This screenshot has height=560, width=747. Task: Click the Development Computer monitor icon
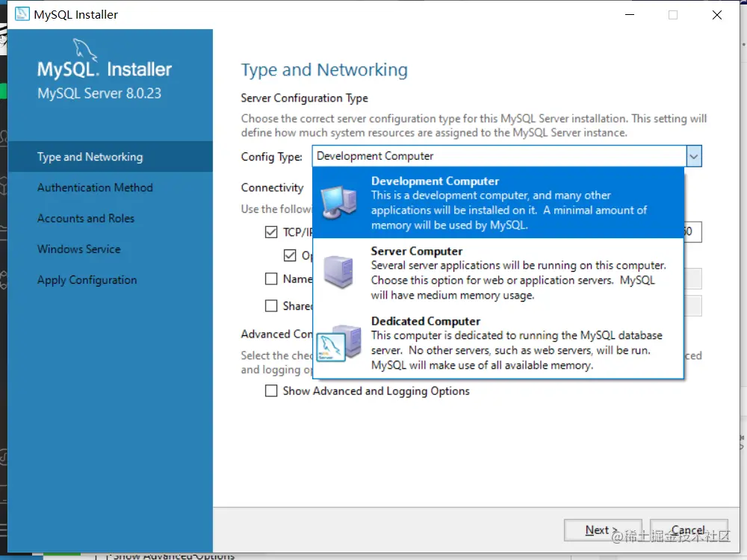(339, 202)
